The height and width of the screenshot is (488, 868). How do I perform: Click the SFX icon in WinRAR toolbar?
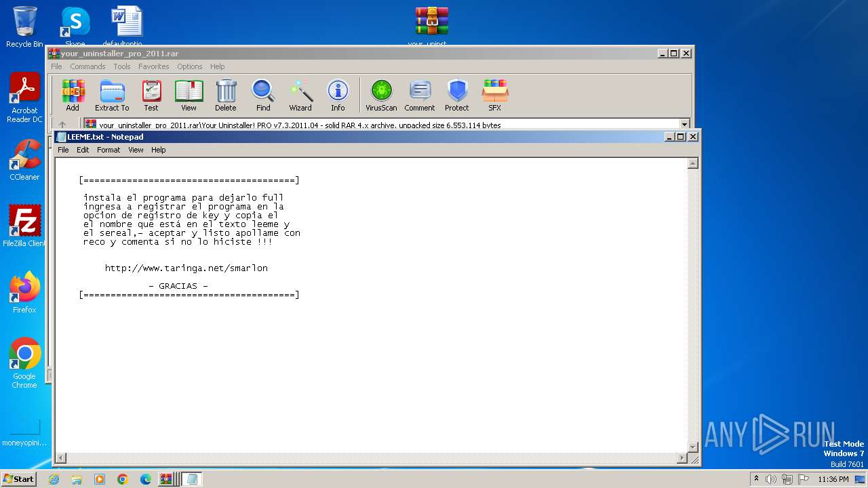pos(495,96)
